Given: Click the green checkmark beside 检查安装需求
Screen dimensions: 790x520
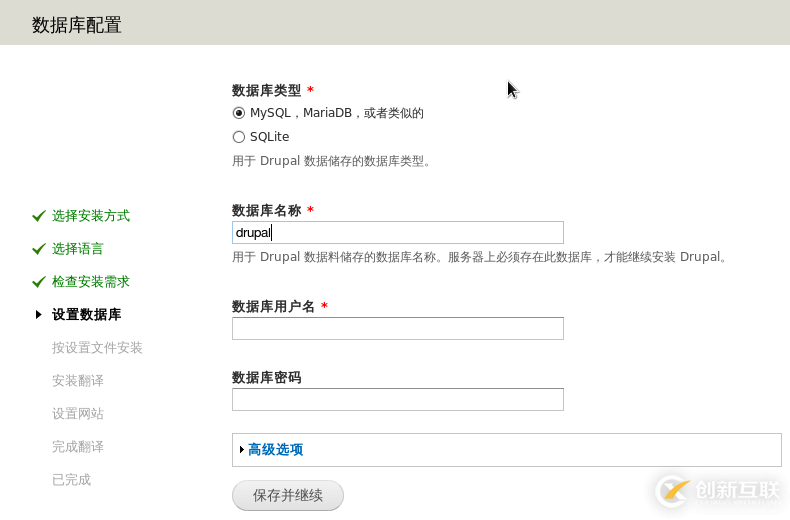Looking at the screenshot, I should pos(39,282).
